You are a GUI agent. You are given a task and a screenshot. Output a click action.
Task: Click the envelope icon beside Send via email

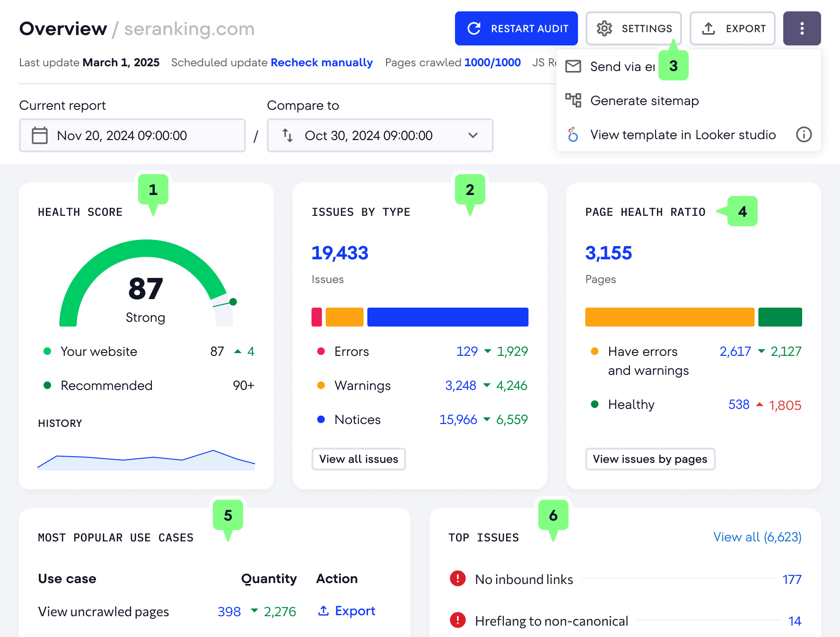tap(573, 66)
